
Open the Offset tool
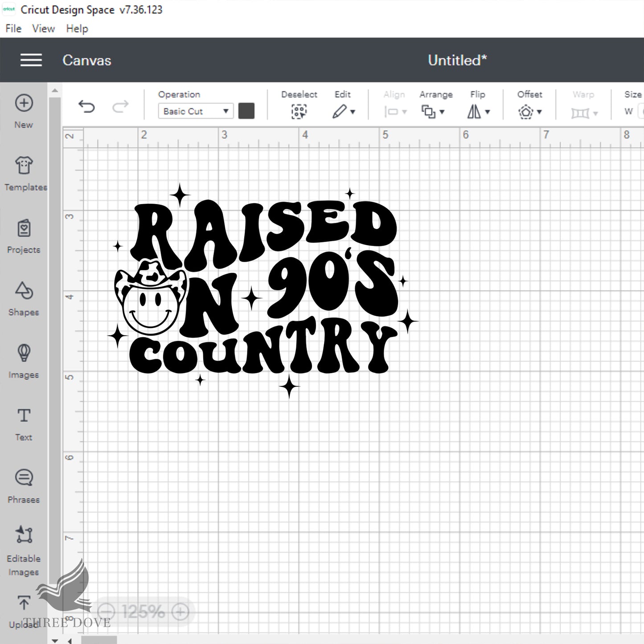click(526, 111)
